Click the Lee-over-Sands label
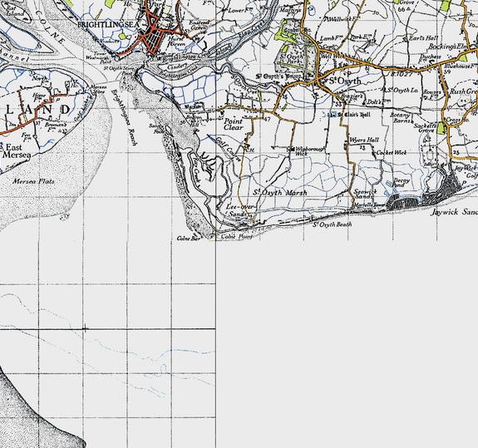Image resolution: width=478 pixels, height=448 pixels. coord(240,210)
